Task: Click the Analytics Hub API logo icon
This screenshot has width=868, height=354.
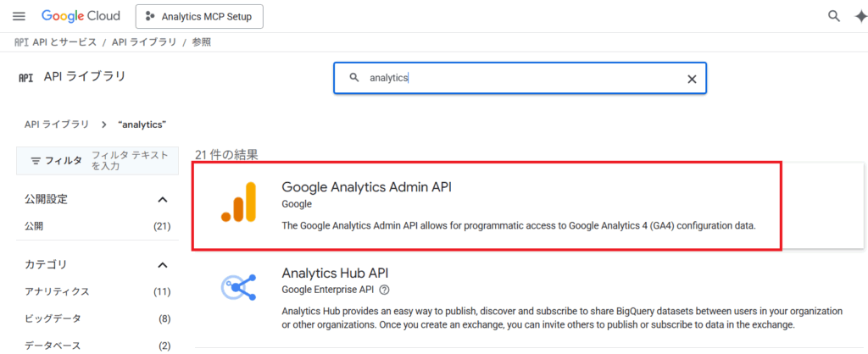Action: point(238,288)
